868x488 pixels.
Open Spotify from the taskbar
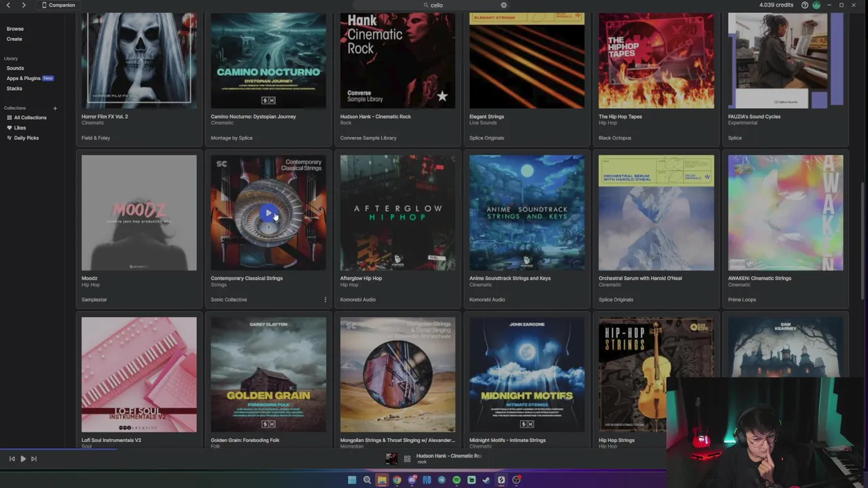(x=456, y=480)
